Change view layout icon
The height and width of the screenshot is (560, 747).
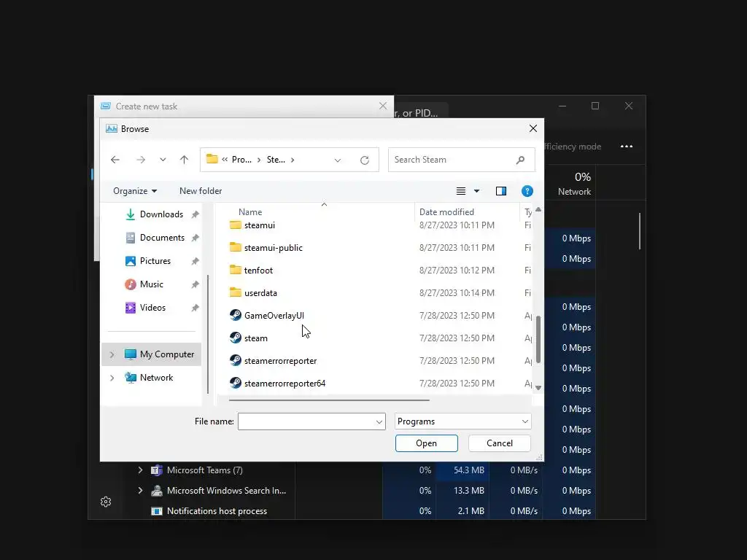461,191
